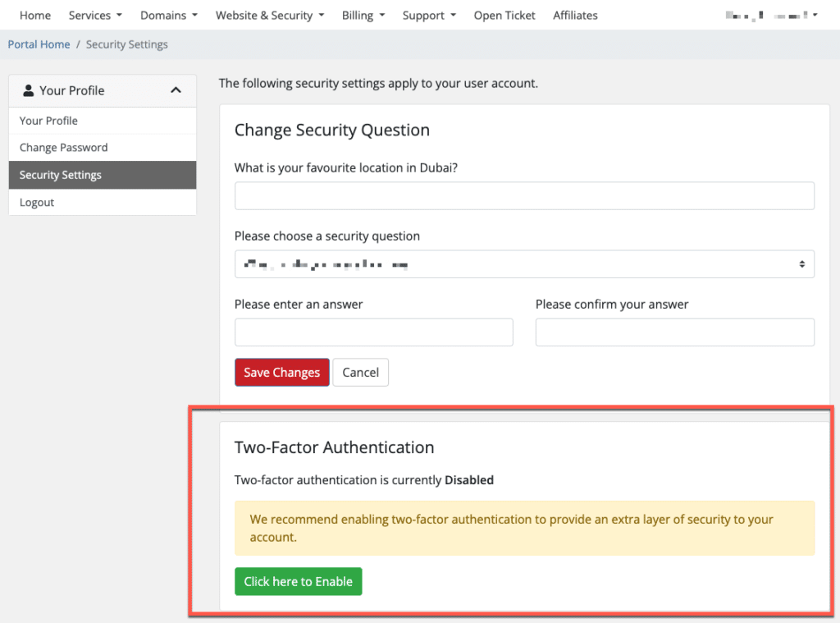840x623 pixels.
Task: Open the security question select box
Action: coord(524,264)
